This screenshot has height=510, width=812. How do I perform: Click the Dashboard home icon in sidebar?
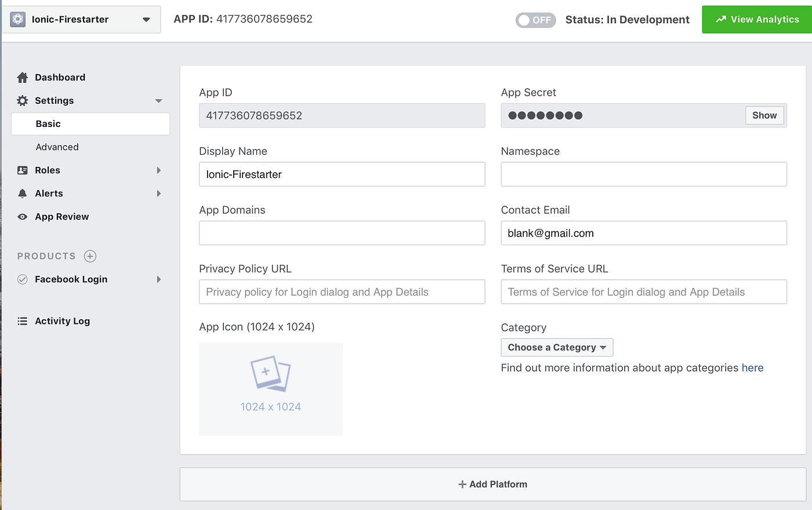pyautogui.click(x=22, y=77)
